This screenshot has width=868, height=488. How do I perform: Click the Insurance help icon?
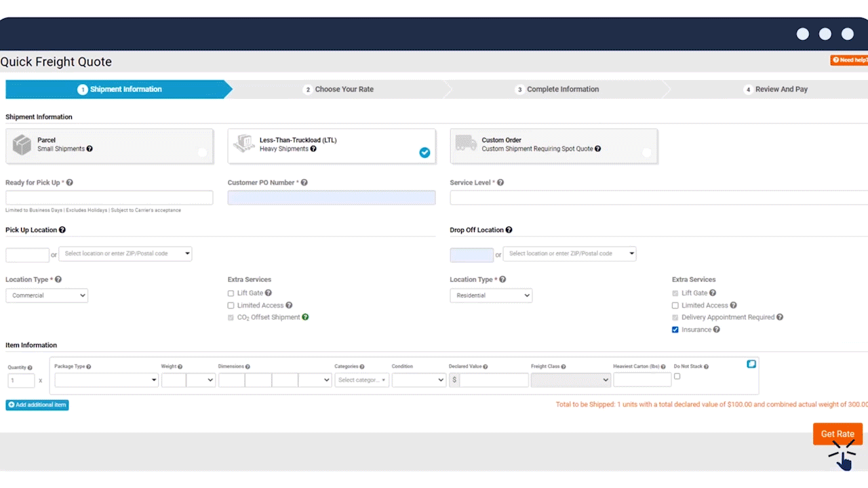717,330
